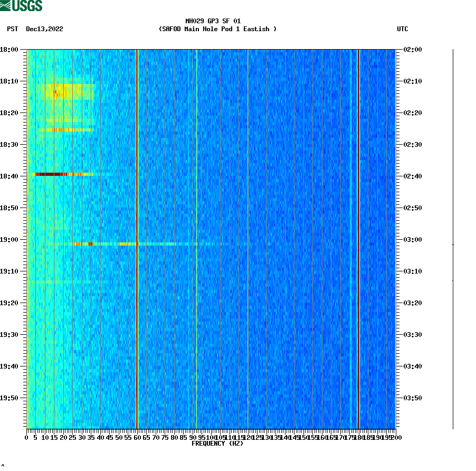476x471 pixels.
Task: Click the cyan vertical stripe near 175 Hz
Action: coord(350,238)
